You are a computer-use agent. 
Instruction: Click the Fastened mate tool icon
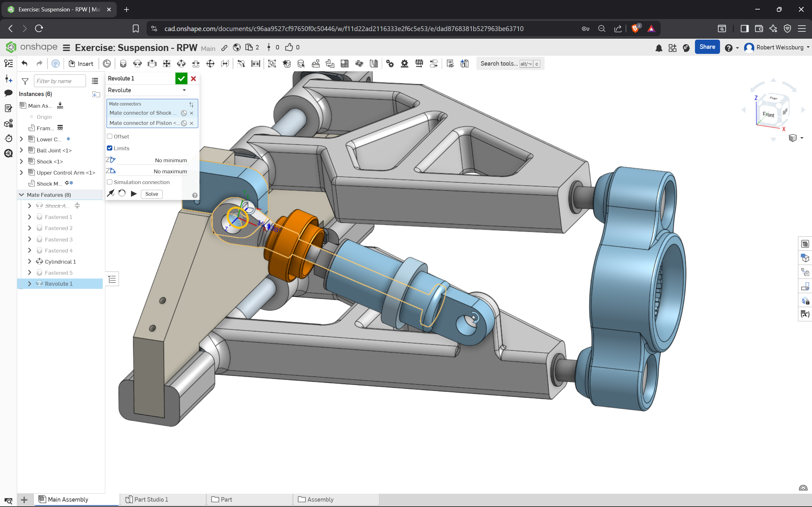tap(123, 64)
